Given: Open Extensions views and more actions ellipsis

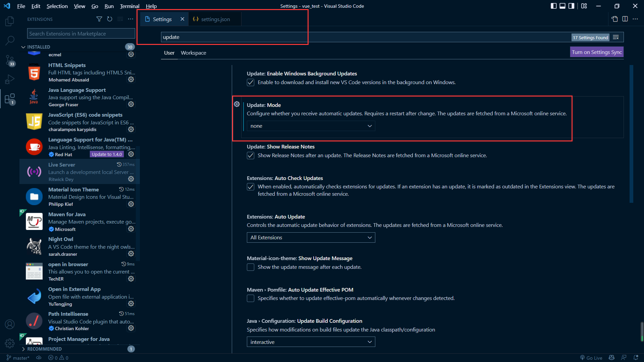Looking at the screenshot, I should [130, 19].
